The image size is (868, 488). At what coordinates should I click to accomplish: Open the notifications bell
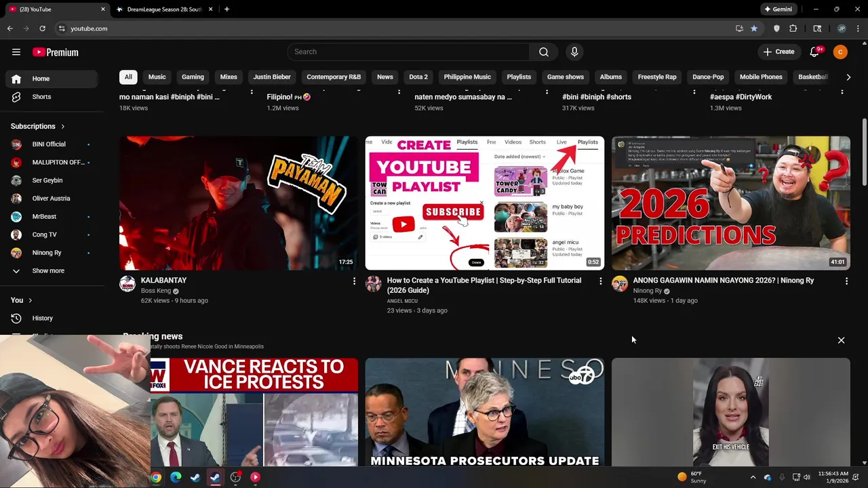[x=815, y=52]
